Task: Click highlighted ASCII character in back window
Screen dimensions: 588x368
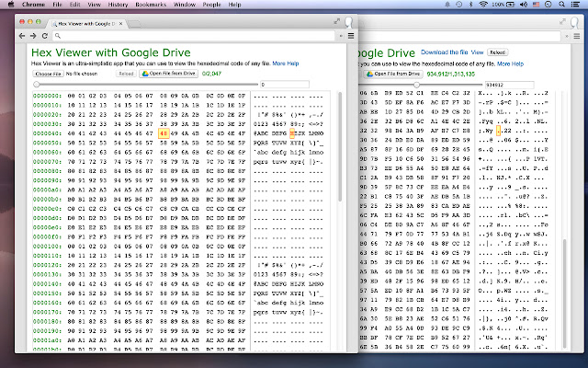Action: tap(498, 131)
